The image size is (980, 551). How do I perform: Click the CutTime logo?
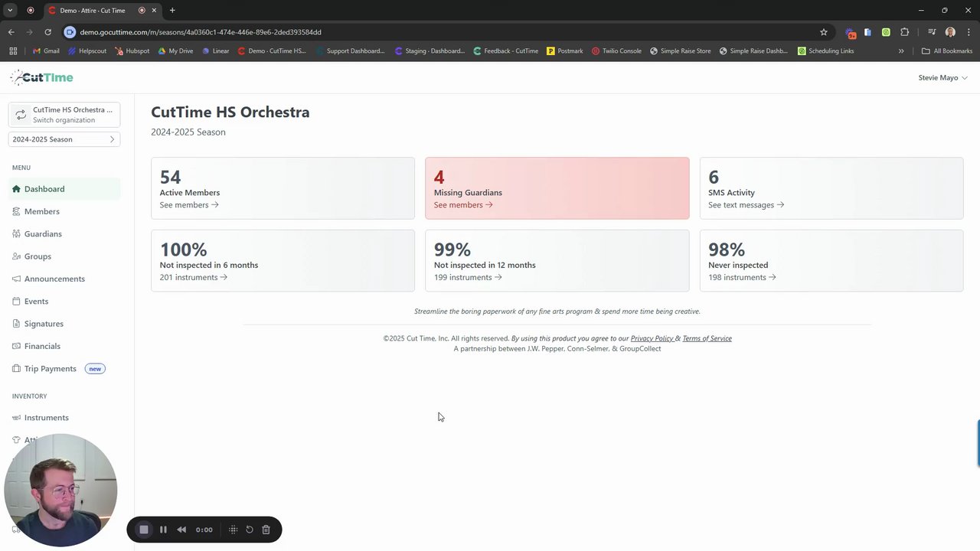(x=42, y=77)
